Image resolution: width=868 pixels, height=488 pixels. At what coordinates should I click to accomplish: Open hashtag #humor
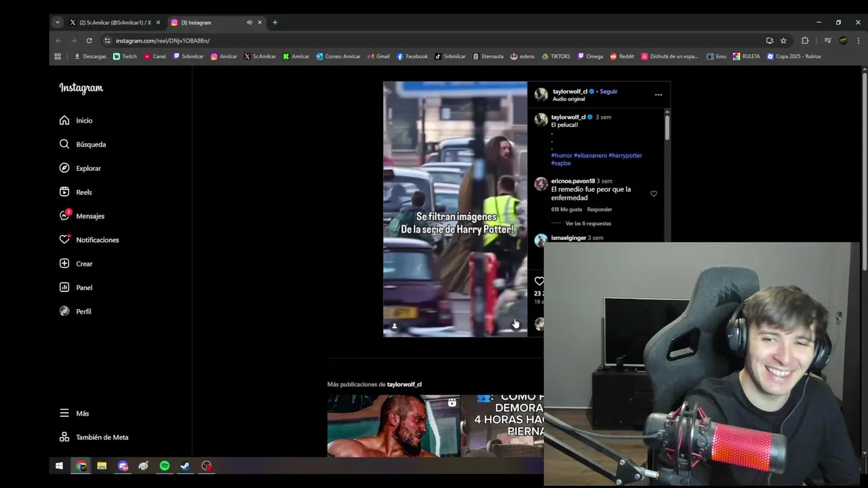point(561,155)
